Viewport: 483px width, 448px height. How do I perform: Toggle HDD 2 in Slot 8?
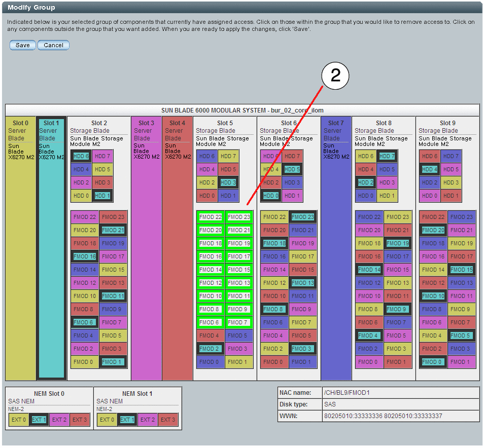coord(366,182)
